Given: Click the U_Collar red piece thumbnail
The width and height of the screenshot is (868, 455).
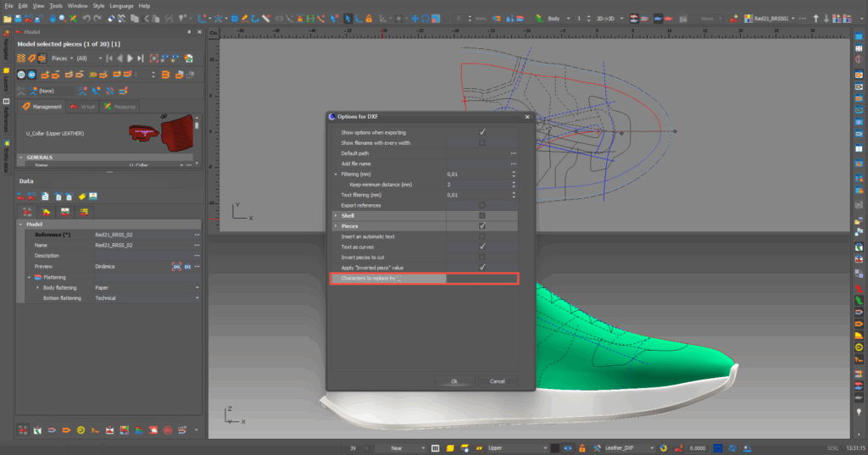Looking at the screenshot, I should pyautogui.click(x=145, y=132).
